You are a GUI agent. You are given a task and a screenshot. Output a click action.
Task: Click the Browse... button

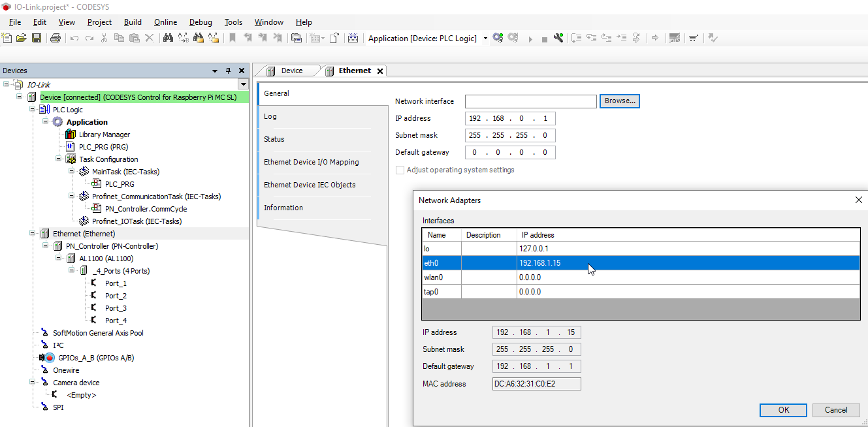pos(619,101)
